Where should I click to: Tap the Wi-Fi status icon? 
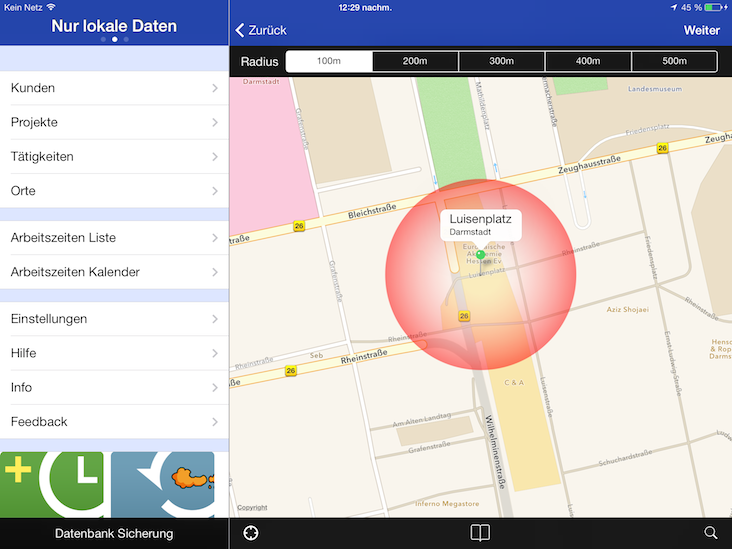pyautogui.click(x=51, y=7)
